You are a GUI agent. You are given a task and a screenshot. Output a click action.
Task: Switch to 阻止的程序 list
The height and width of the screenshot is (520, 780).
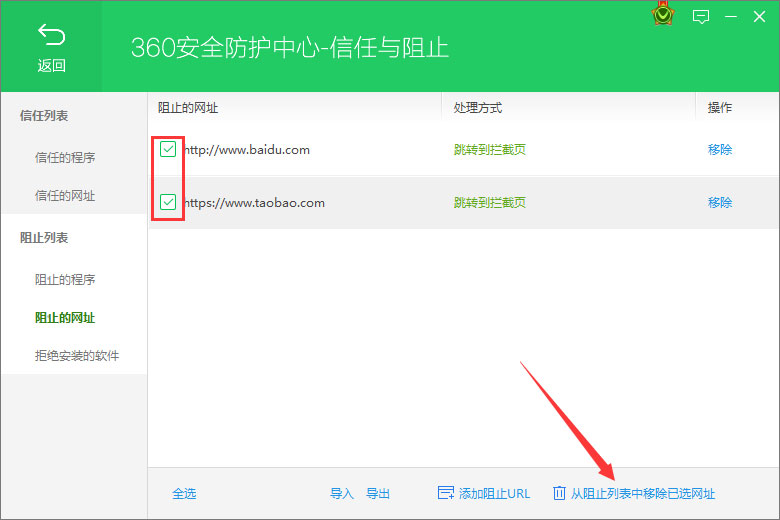pos(65,279)
